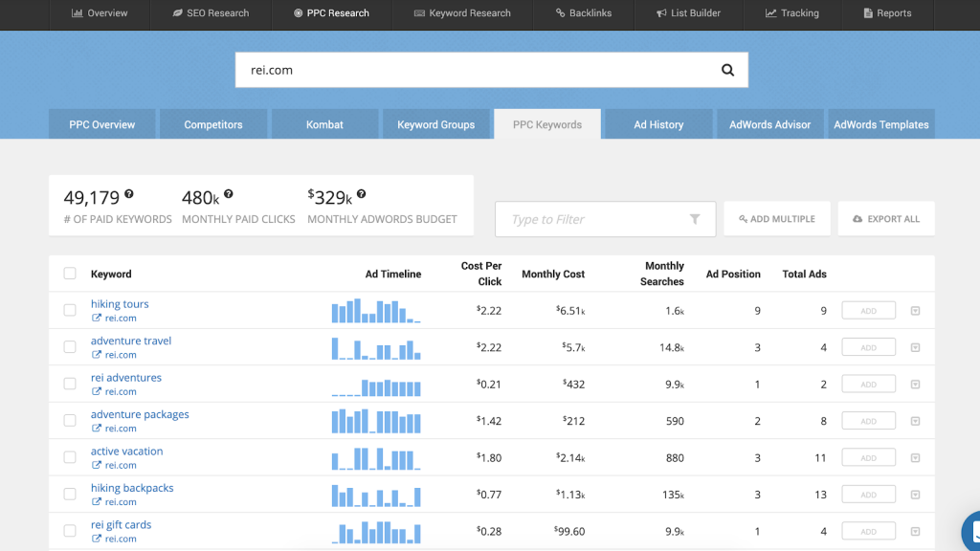Click ADD button for hiking tours

869,311
